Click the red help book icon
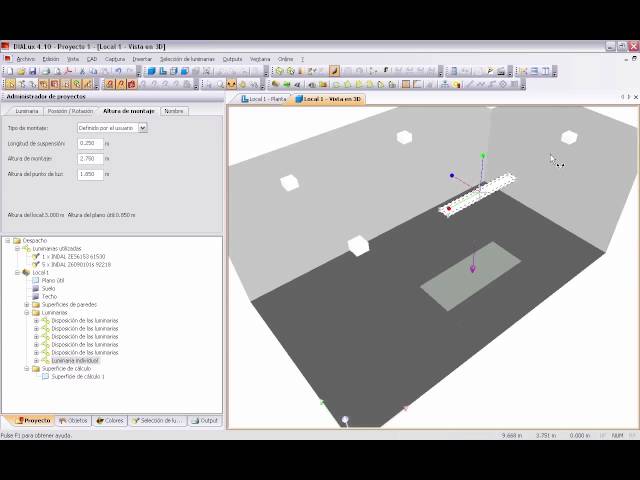This screenshot has width=640, height=480. point(131,84)
